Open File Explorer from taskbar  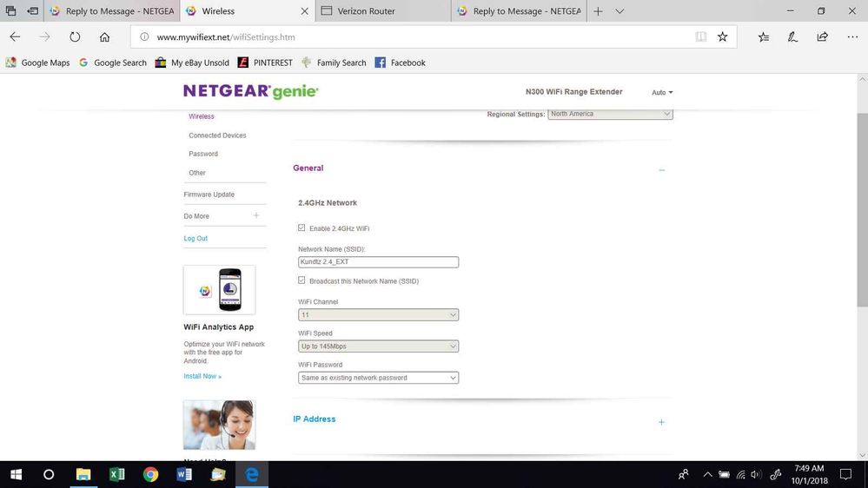tap(83, 474)
